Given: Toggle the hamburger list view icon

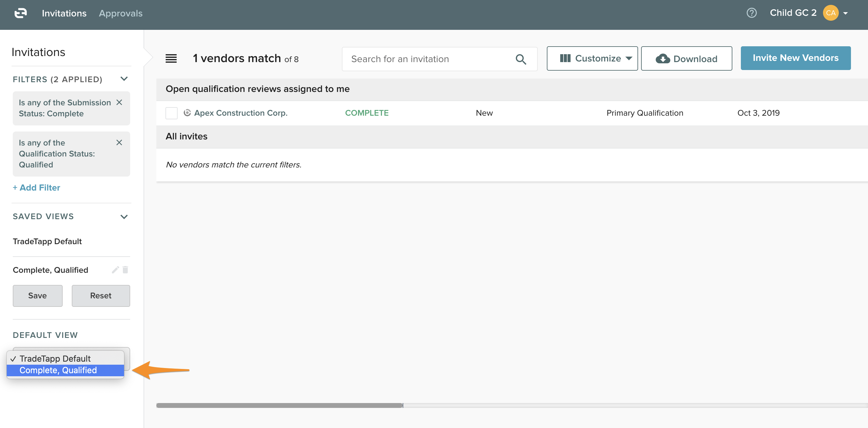Looking at the screenshot, I should [x=171, y=59].
